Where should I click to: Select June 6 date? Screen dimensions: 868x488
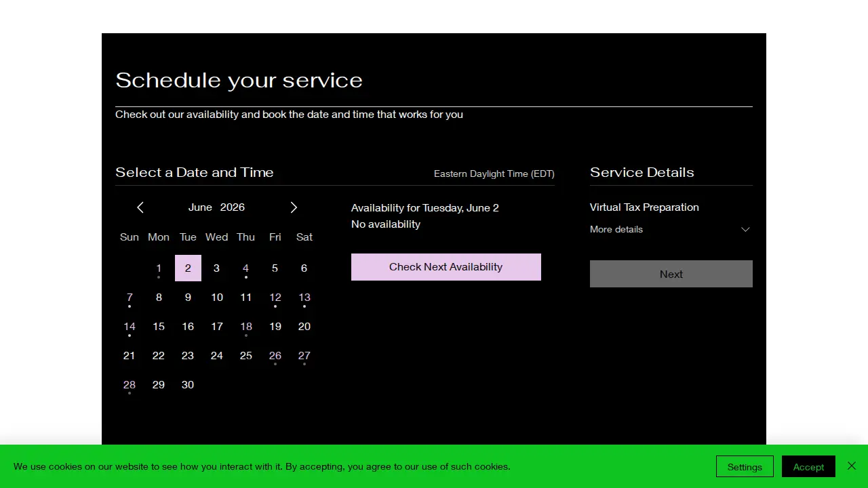point(304,268)
